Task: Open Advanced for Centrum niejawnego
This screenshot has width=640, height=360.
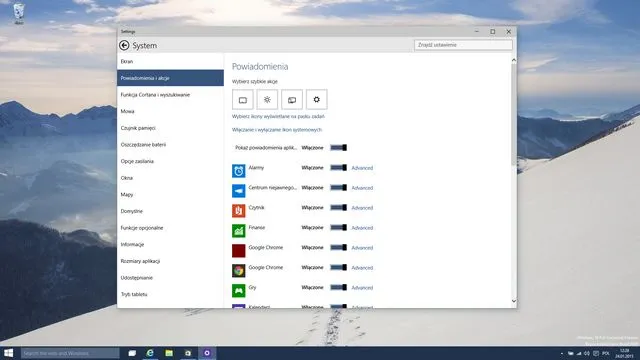Action: coord(362,188)
